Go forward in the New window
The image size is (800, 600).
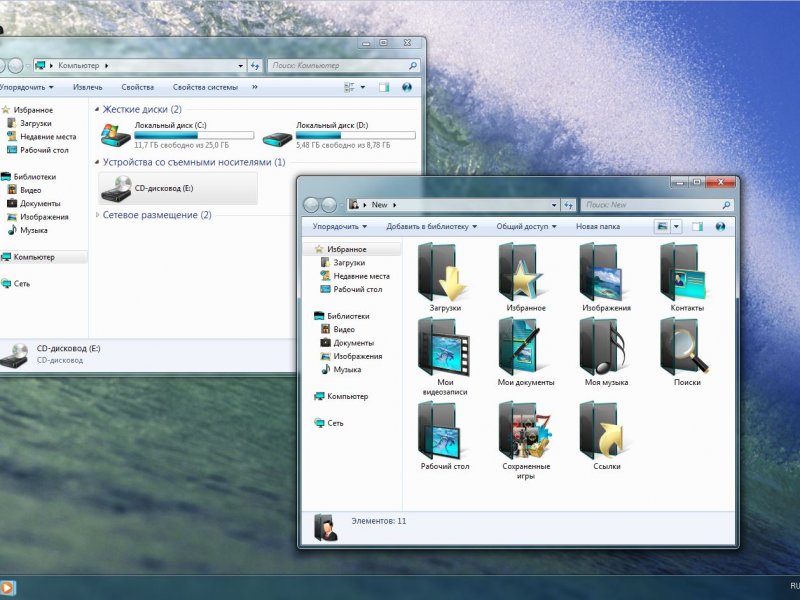click(329, 205)
